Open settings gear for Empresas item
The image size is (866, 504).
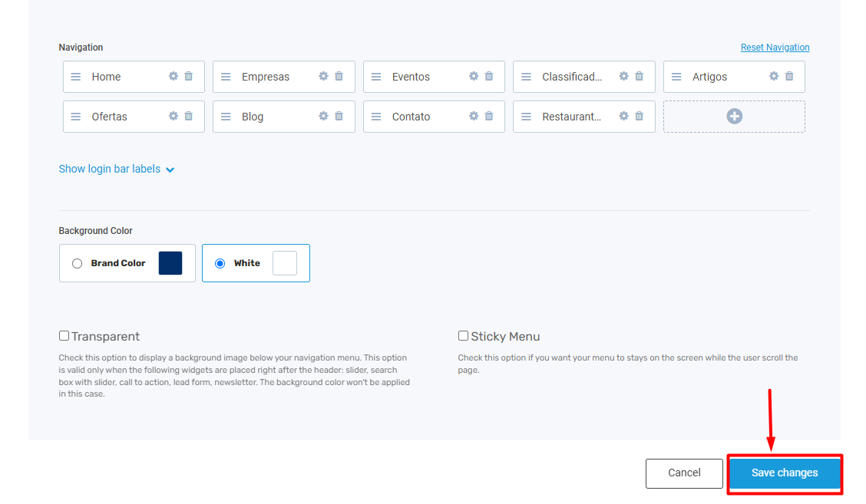click(324, 76)
